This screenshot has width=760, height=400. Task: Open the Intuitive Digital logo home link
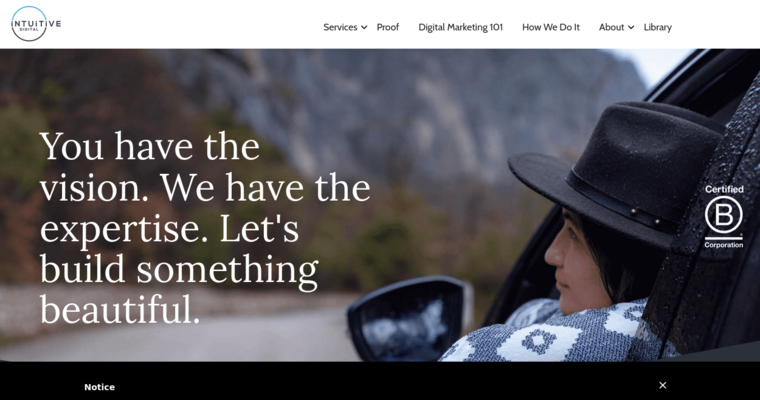point(36,24)
